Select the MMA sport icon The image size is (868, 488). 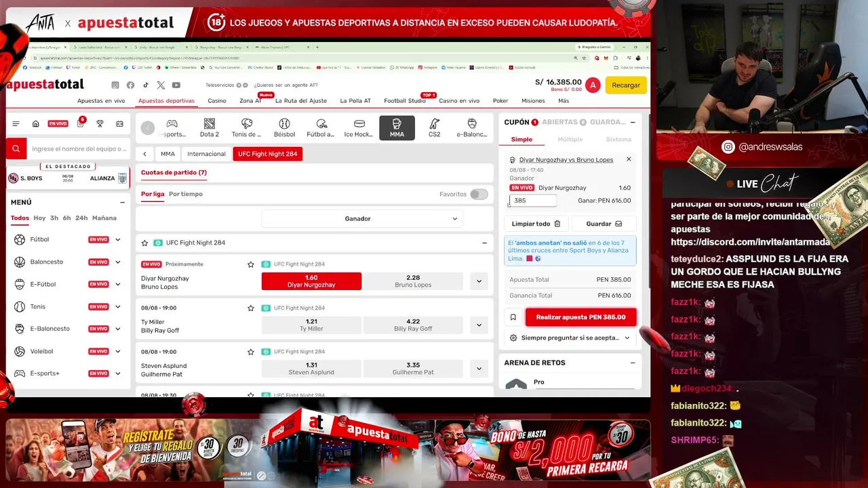[x=397, y=127]
